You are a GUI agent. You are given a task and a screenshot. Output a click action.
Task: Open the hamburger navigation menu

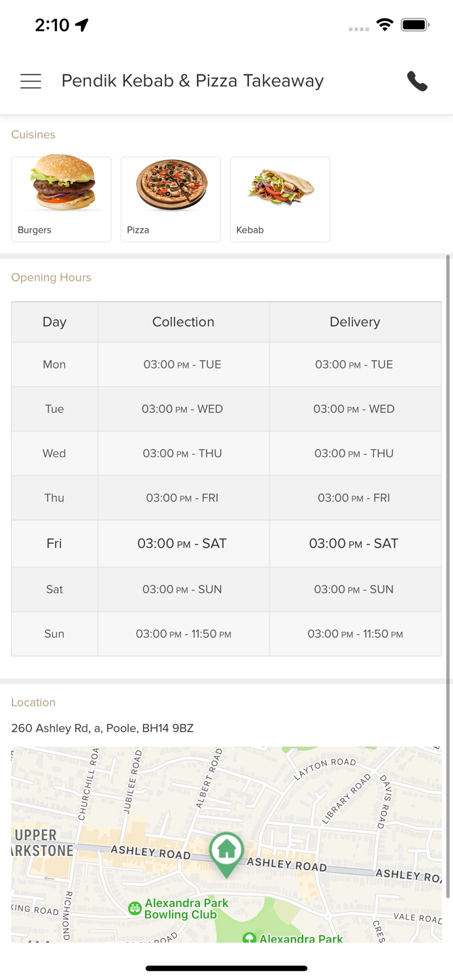(30, 81)
